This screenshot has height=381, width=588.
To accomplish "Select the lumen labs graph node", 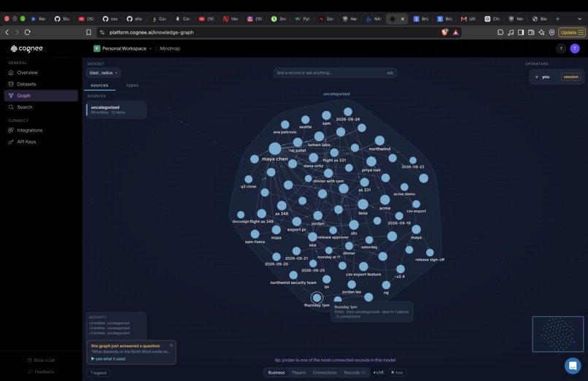I will click(319, 136).
